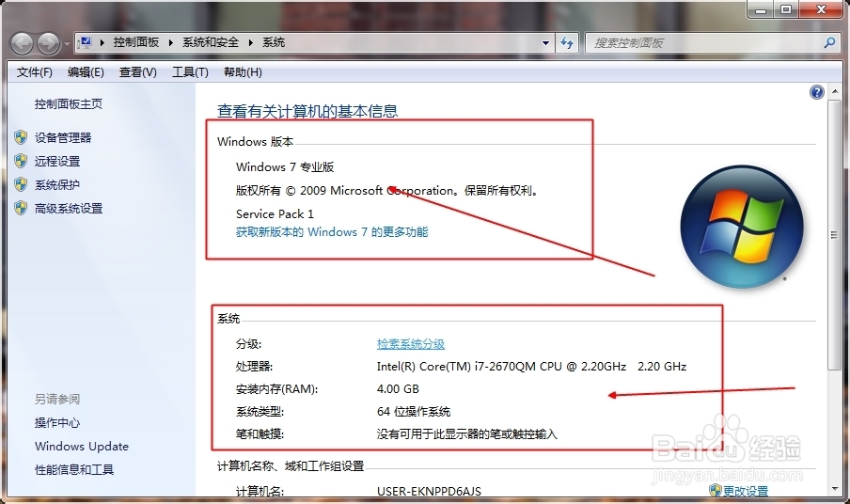Click the 系统和安全 breadcrumb

pyautogui.click(x=211, y=42)
